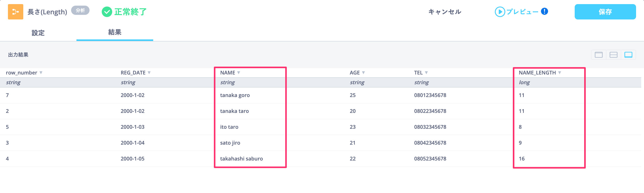Select the takahashi saburo name cell

pyautogui.click(x=241, y=159)
